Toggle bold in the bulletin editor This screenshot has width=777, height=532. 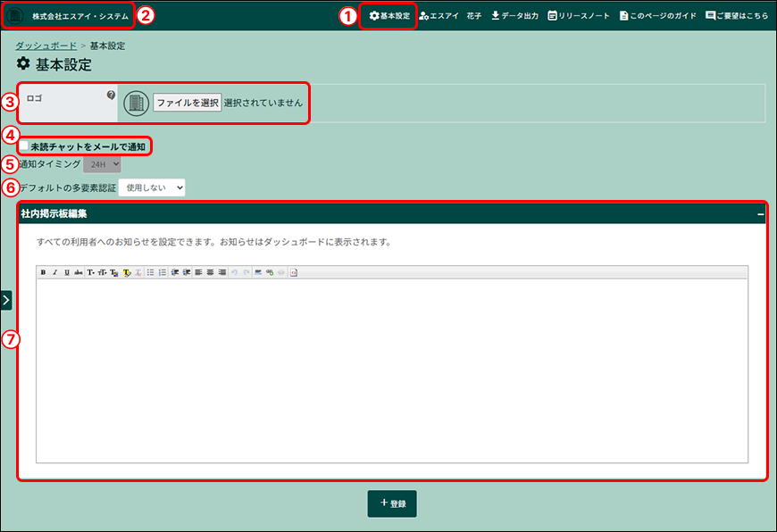[x=43, y=272]
